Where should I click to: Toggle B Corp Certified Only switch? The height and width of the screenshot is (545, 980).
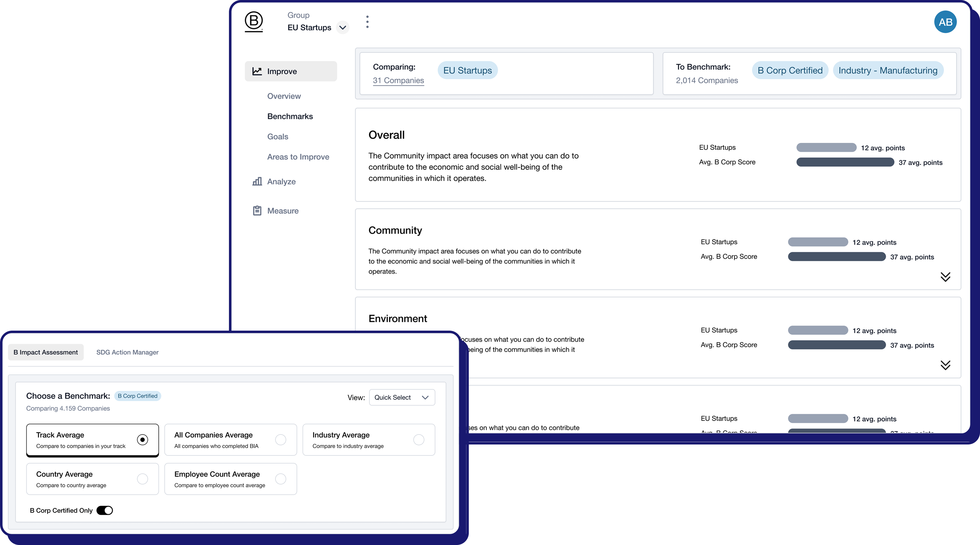tap(104, 510)
